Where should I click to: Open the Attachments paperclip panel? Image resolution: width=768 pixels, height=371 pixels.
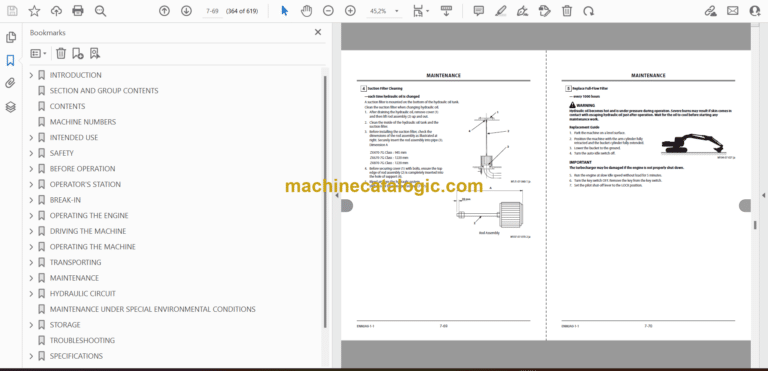coord(10,83)
